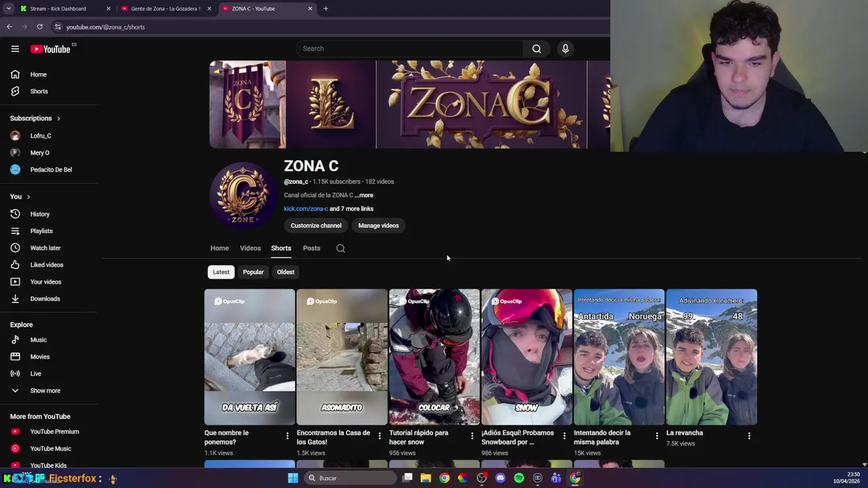This screenshot has height=488, width=868.
Task: Search within channel magnifier icon
Action: [340, 248]
